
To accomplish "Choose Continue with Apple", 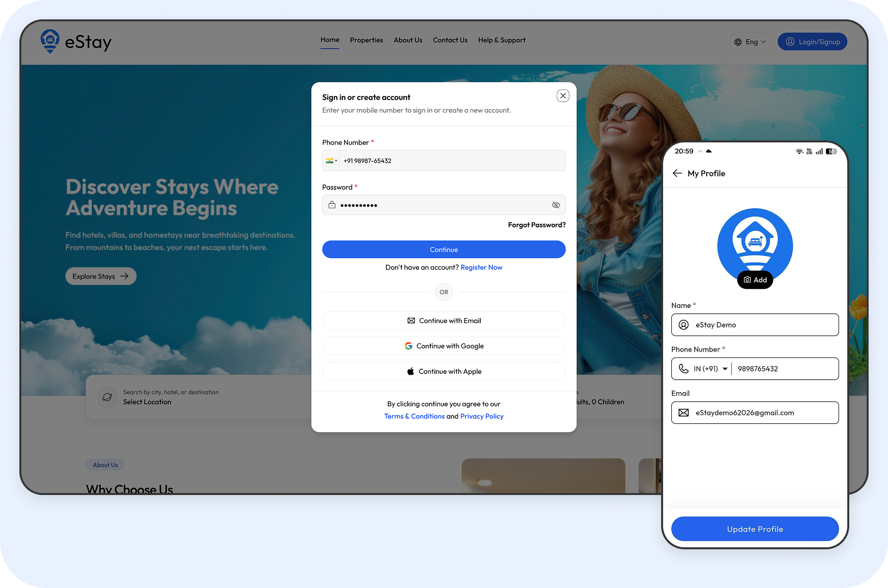I will point(444,371).
